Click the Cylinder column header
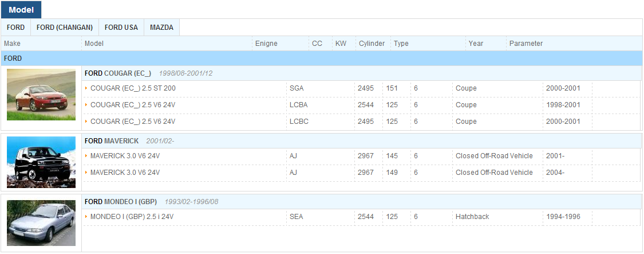Viewport: 644px width, 254px height. tap(372, 44)
